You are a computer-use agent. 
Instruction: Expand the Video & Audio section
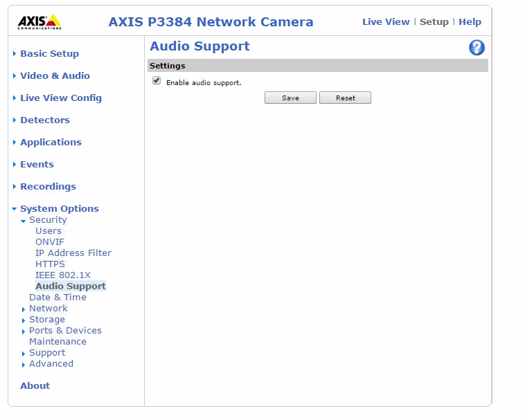(55, 75)
